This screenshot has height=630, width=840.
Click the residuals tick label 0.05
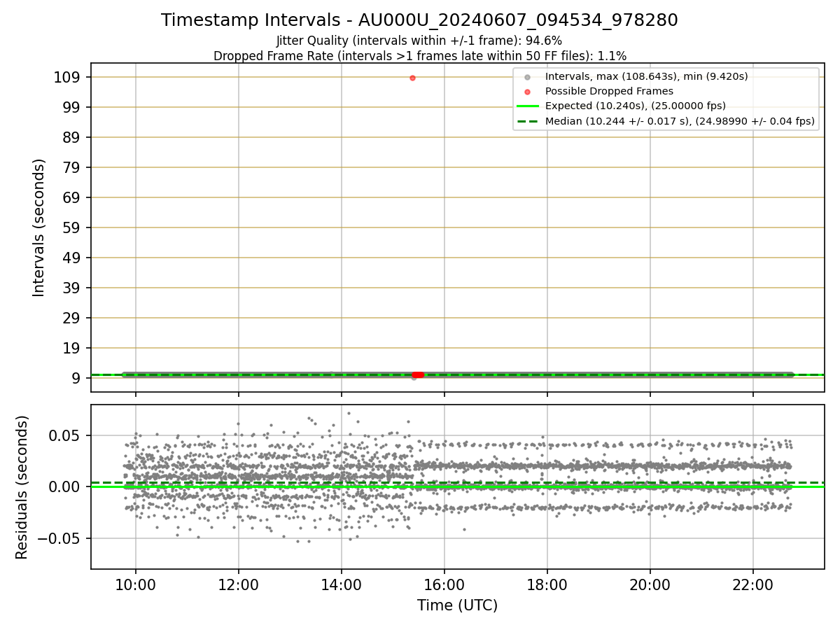point(65,435)
